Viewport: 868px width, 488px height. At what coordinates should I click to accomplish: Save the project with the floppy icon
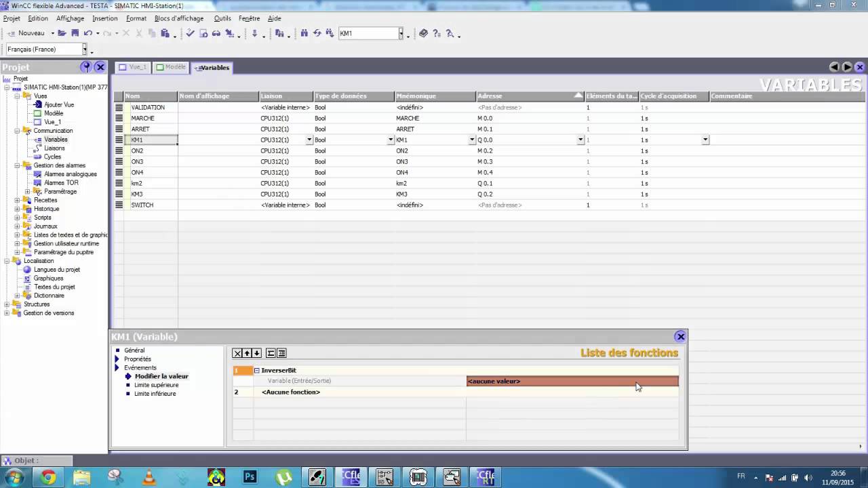tap(75, 33)
